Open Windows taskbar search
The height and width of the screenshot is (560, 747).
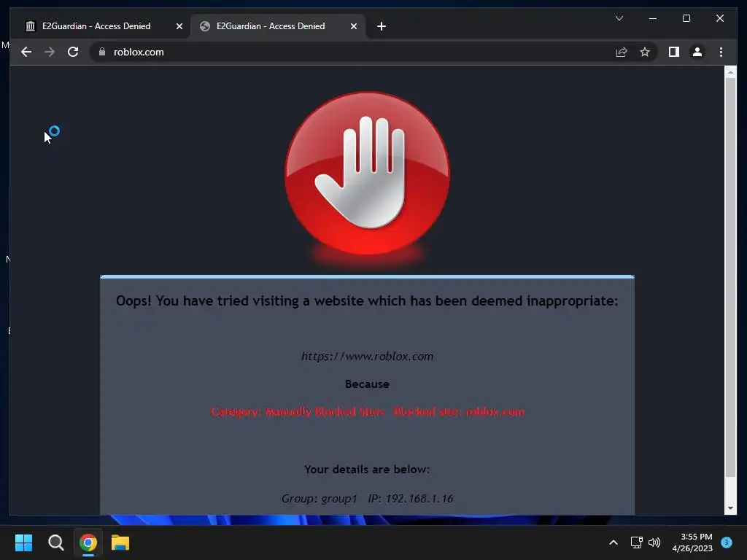pyautogui.click(x=55, y=542)
